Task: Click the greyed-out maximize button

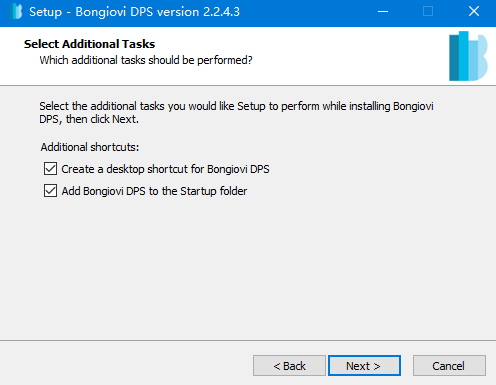Action: pos(428,12)
